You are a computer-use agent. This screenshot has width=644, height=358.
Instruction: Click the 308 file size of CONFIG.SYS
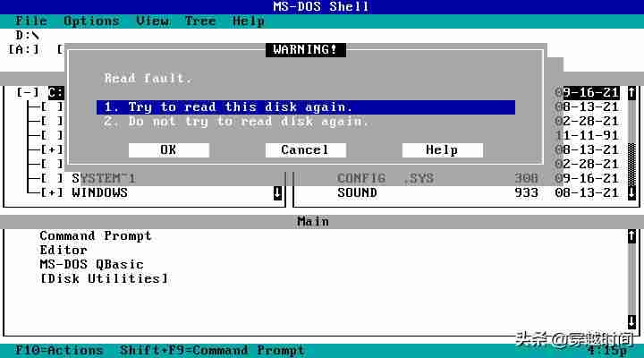pyautogui.click(x=527, y=178)
